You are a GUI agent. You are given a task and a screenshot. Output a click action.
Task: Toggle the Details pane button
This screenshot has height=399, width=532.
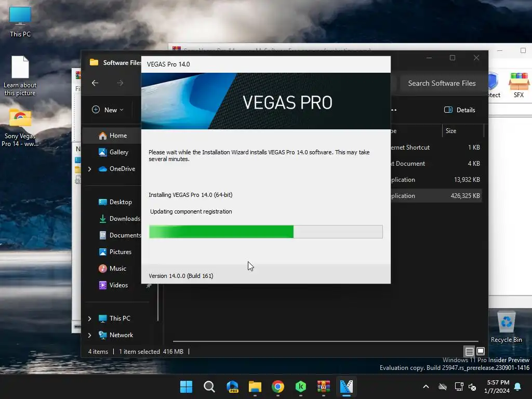460,110
